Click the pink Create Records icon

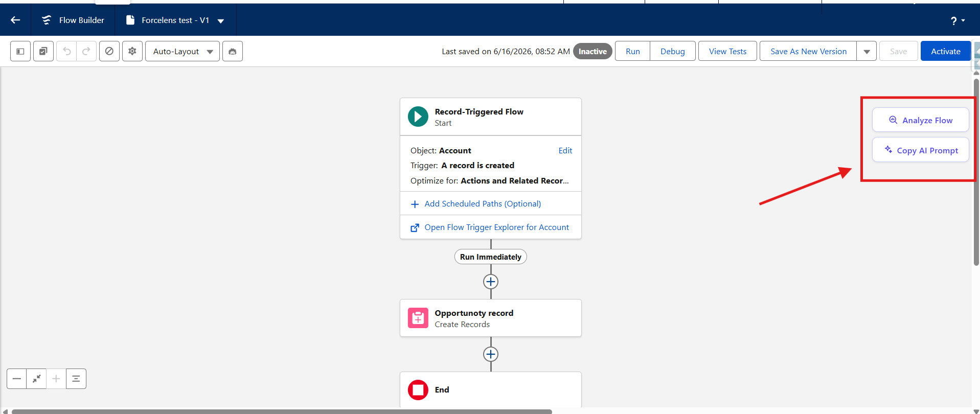(418, 318)
